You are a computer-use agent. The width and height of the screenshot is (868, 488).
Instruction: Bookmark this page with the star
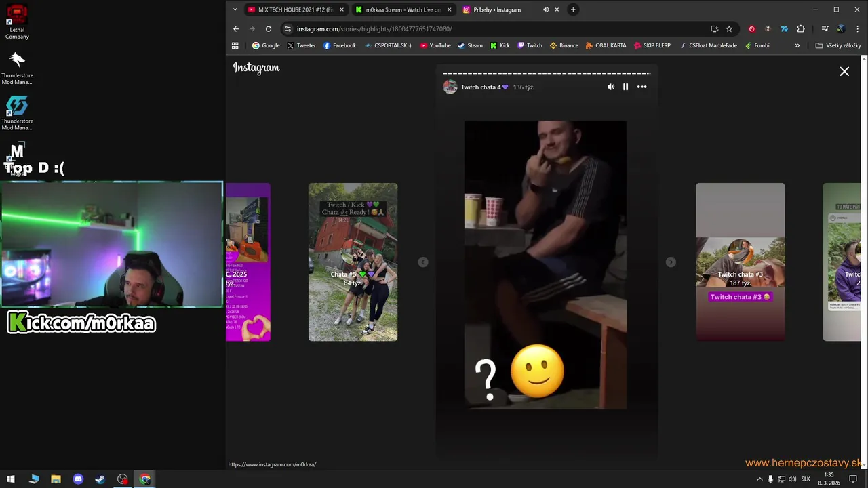pyautogui.click(x=729, y=29)
